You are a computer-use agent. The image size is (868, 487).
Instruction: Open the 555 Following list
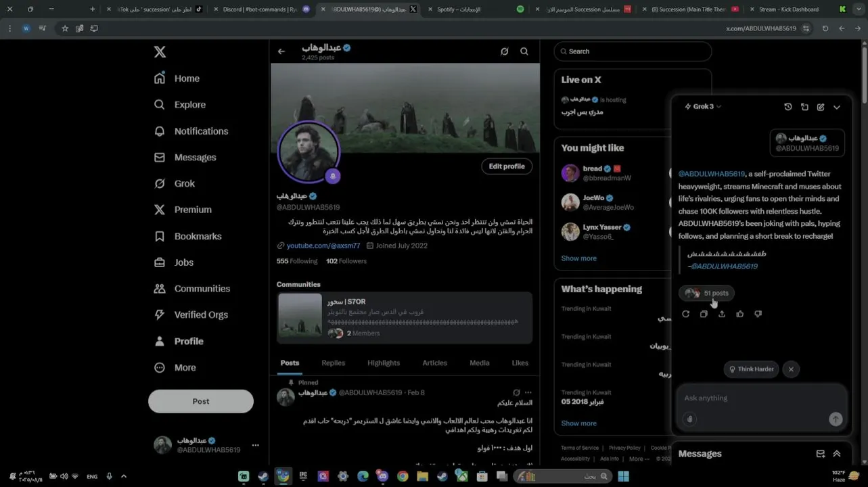(x=297, y=261)
